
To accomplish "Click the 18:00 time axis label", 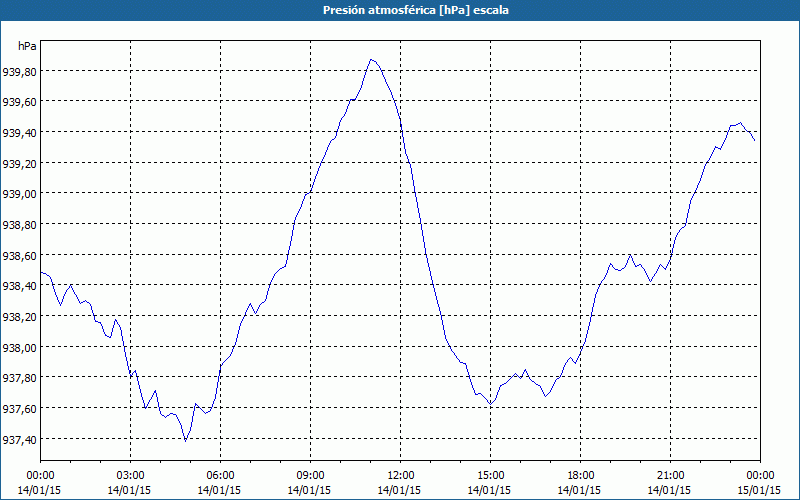I will [581, 476].
